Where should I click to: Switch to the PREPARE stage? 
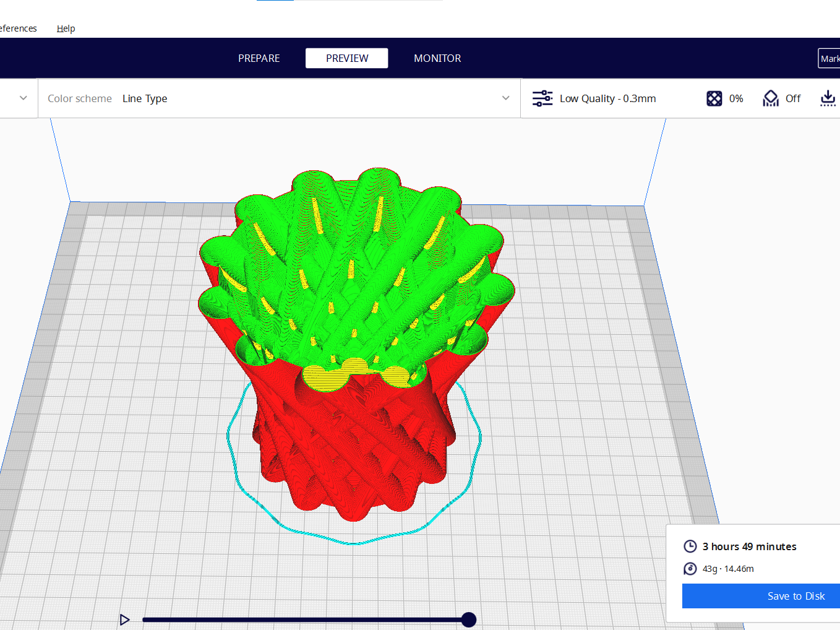point(259,58)
